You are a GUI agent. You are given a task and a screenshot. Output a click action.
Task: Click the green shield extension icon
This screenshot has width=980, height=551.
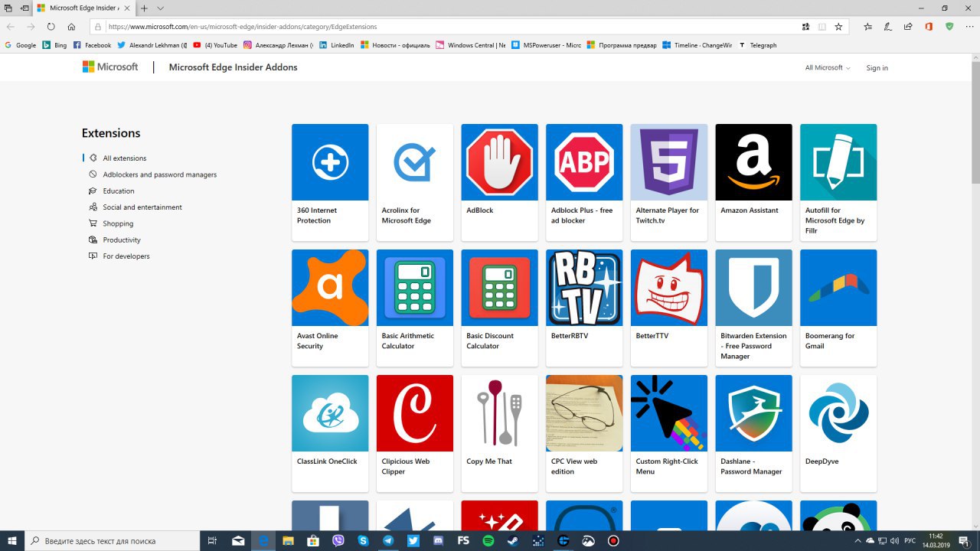(x=949, y=26)
